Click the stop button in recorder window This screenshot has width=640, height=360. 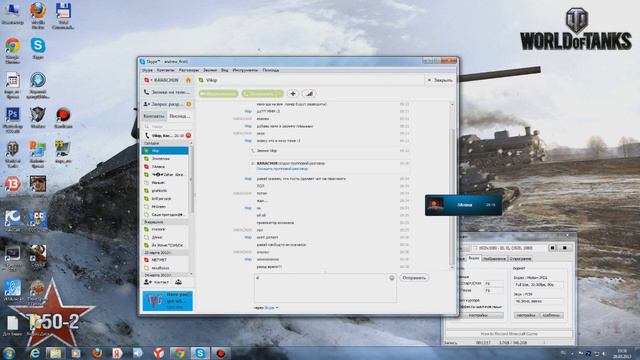pyautogui.click(x=564, y=248)
